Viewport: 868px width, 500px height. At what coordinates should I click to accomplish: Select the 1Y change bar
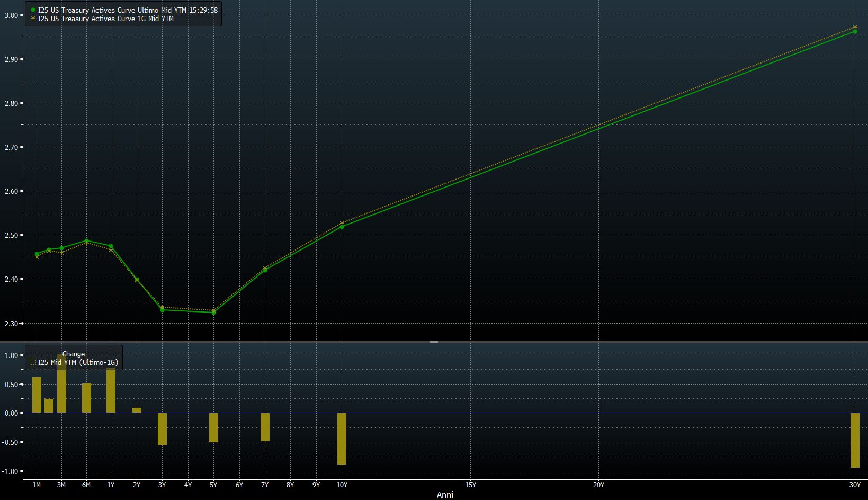(x=111, y=391)
